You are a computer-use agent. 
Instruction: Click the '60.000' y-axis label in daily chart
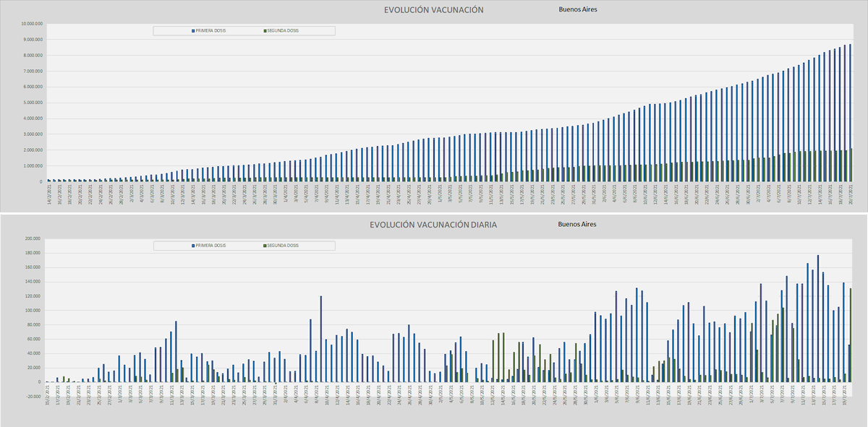coord(35,339)
